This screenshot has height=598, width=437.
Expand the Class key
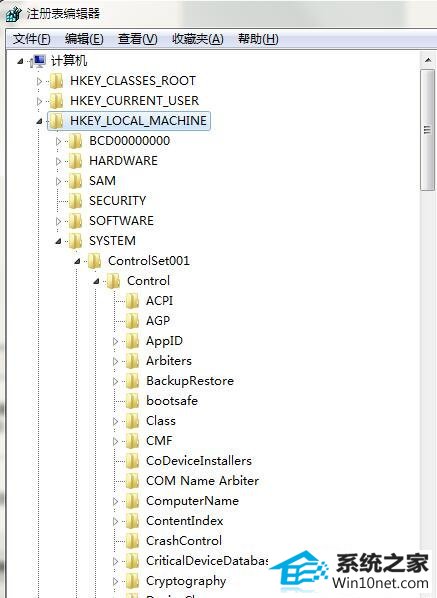(115, 421)
